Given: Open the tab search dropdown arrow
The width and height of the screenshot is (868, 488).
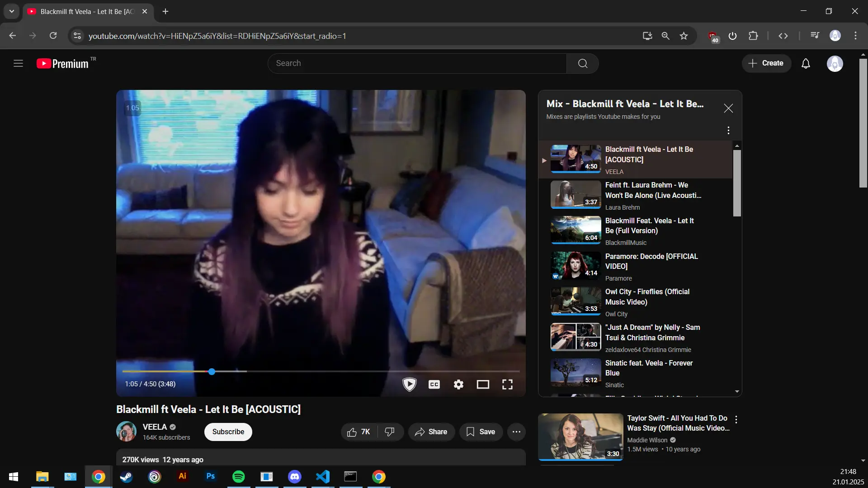Looking at the screenshot, I should [x=12, y=11].
